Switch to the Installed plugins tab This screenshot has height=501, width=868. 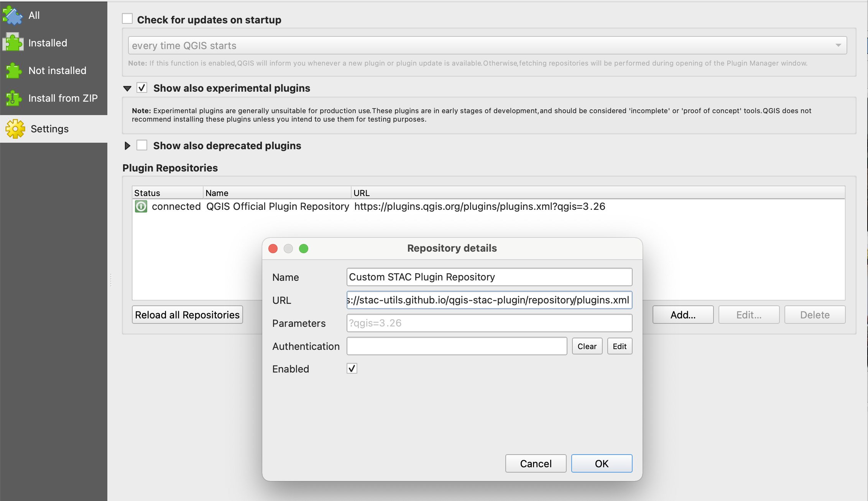pyautogui.click(x=54, y=43)
